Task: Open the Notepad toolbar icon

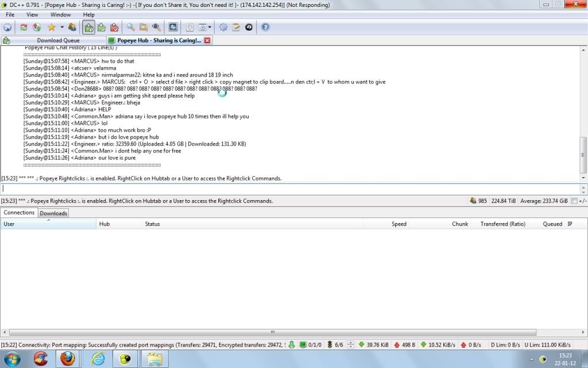Action: click(236, 28)
